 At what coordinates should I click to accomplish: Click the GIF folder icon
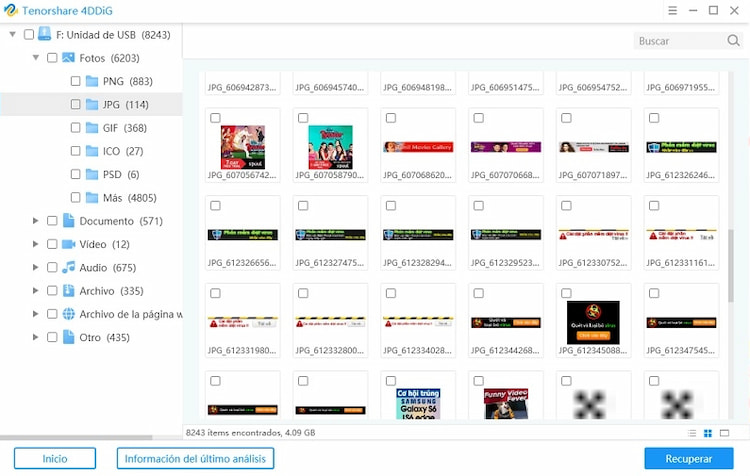tap(92, 128)
